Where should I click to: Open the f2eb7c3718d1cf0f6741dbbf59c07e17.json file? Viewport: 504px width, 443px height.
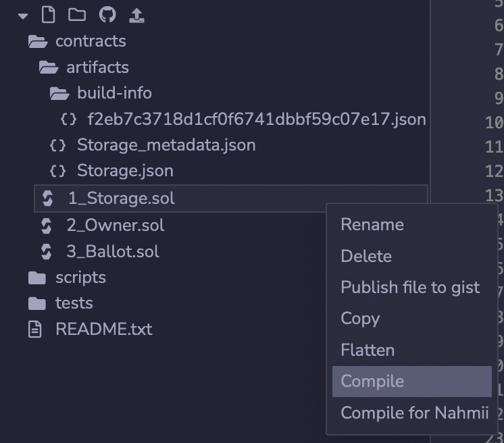point(256,120)
